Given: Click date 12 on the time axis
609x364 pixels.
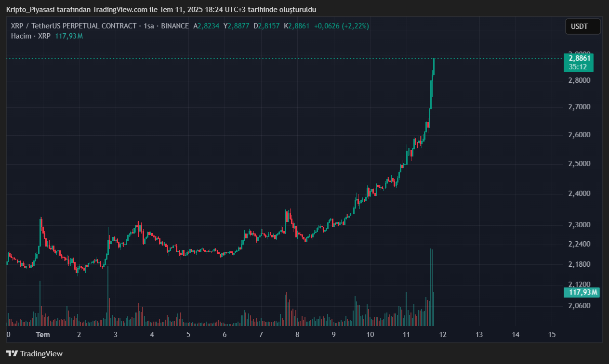Looking at the screenshot, I should point(442,334).
